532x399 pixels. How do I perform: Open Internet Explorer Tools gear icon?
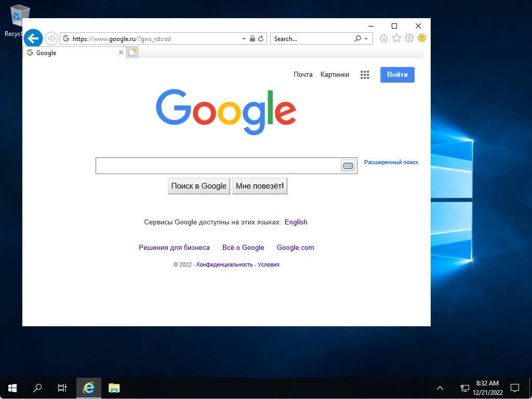click(x=409, y=38)
